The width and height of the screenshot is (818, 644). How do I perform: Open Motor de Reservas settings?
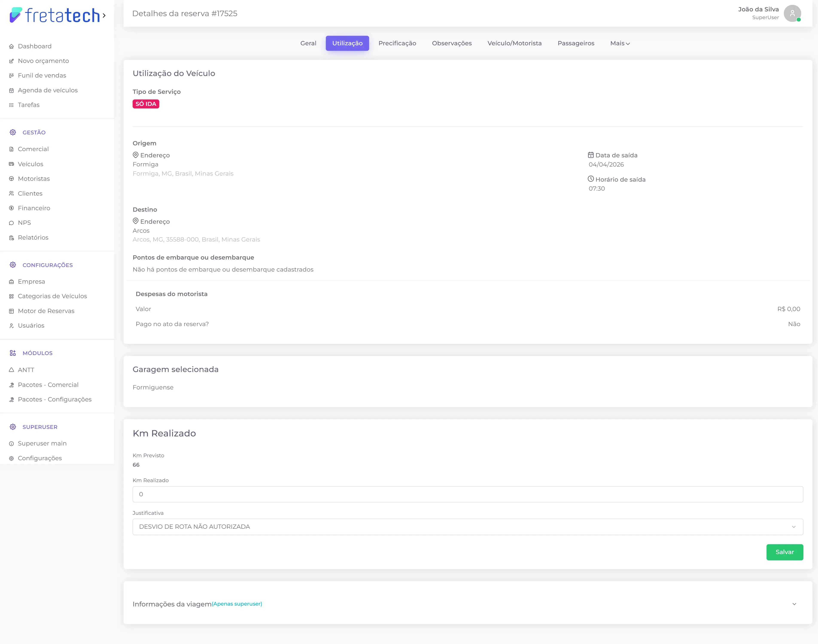tap(46, 311)
